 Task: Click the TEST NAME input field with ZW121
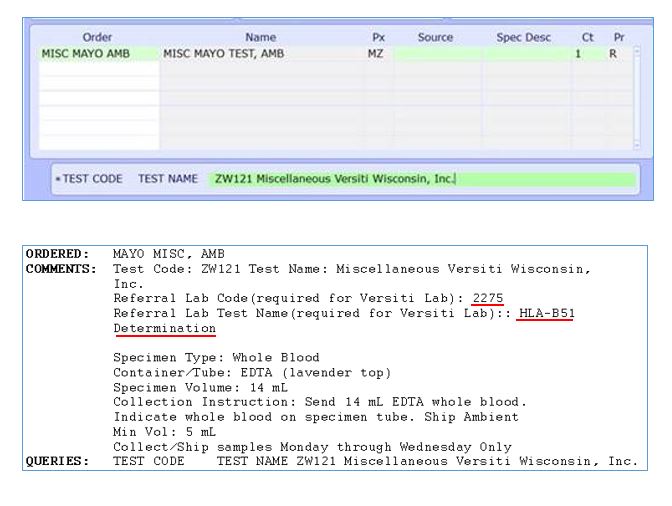click(x=420, y=179)
